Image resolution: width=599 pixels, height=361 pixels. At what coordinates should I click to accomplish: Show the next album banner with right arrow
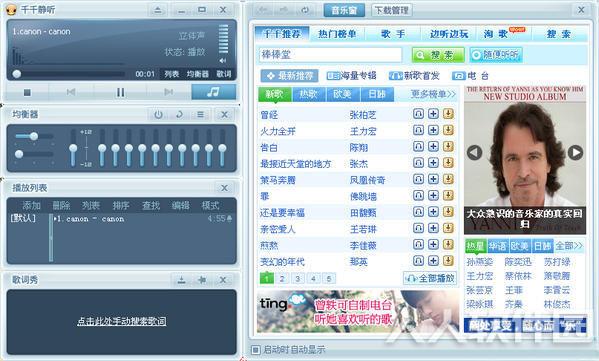point(575,152)
